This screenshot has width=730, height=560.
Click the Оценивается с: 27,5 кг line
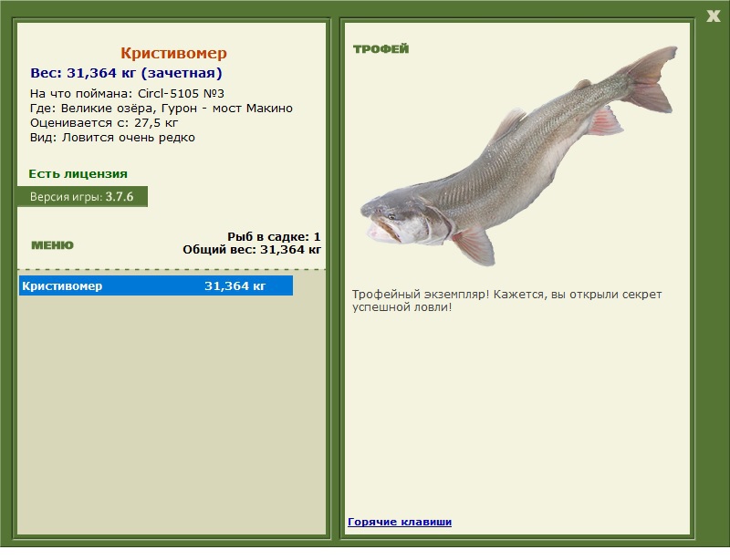[x=104, y=122]
